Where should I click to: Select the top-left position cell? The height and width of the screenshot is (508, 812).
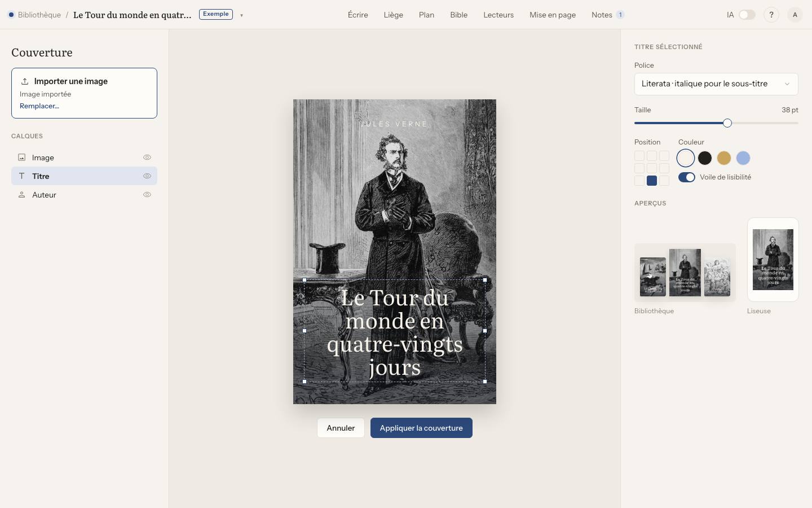click(x=639, y=156)
